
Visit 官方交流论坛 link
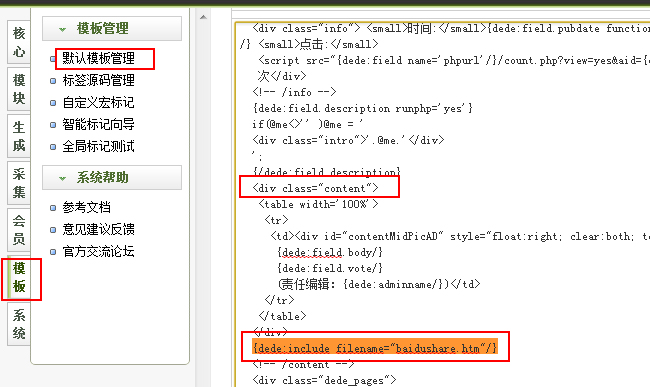[x=98, y=251]
